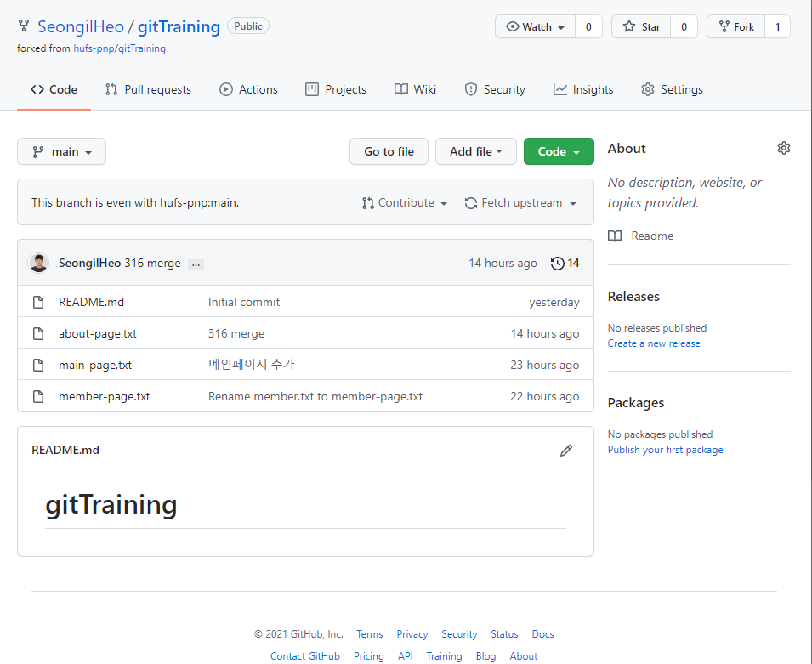Open the Rename member.txt commit link
812x664 pixels.
[315, 397]
